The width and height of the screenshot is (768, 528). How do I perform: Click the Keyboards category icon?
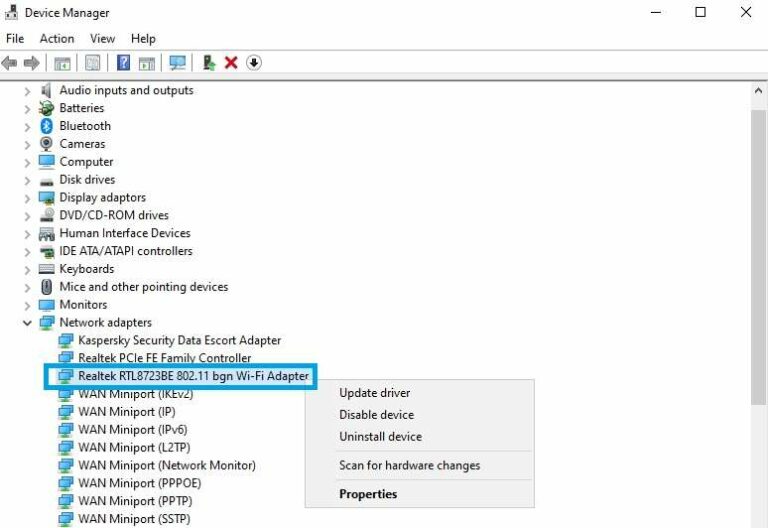pos(47,269)
